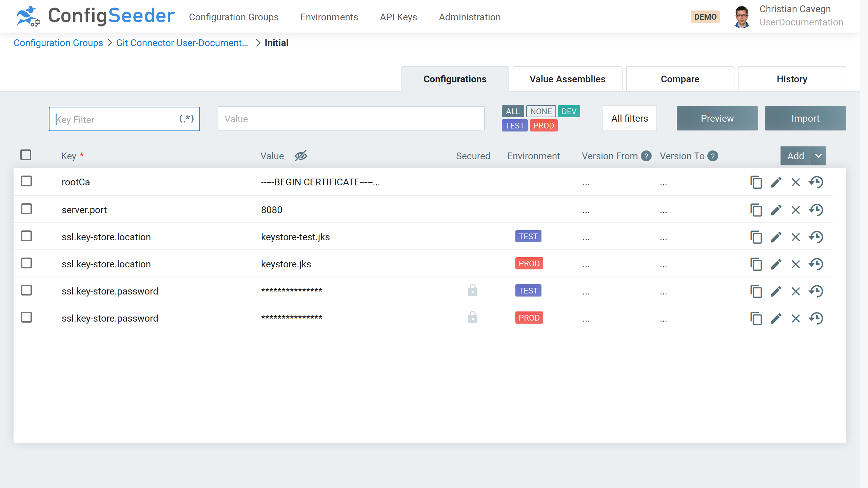The height and width of the screenshot is (488, 868).
Task: Check the rootCa row checkbox
Action: (x=26, y=181)
